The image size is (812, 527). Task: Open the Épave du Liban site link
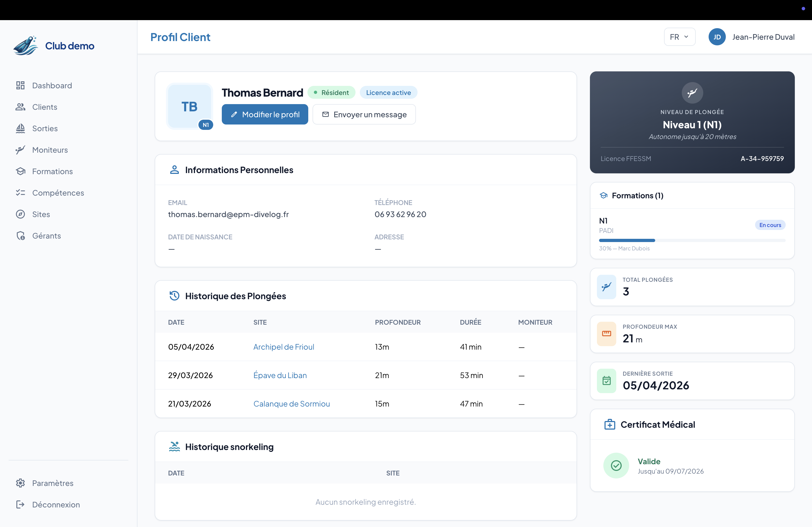pyautogui.click(x=280, y=375)
